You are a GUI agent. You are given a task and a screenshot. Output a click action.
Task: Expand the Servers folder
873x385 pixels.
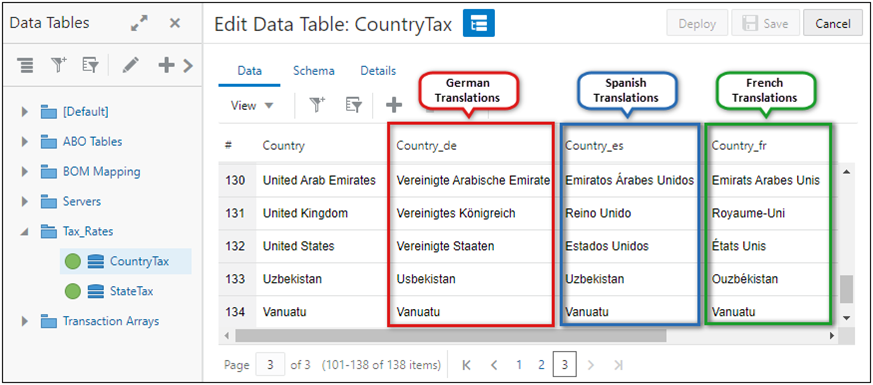point(24,201)
